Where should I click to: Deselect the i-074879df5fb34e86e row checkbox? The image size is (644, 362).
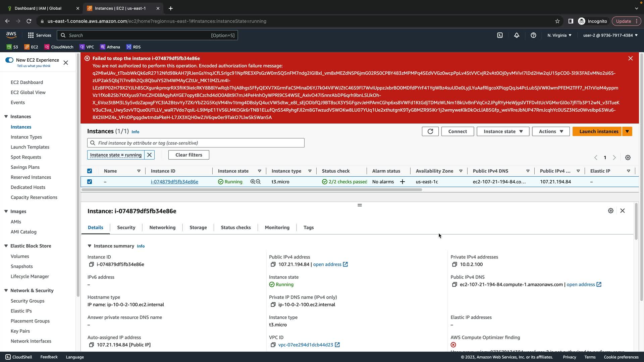click(x=90, y=182)
